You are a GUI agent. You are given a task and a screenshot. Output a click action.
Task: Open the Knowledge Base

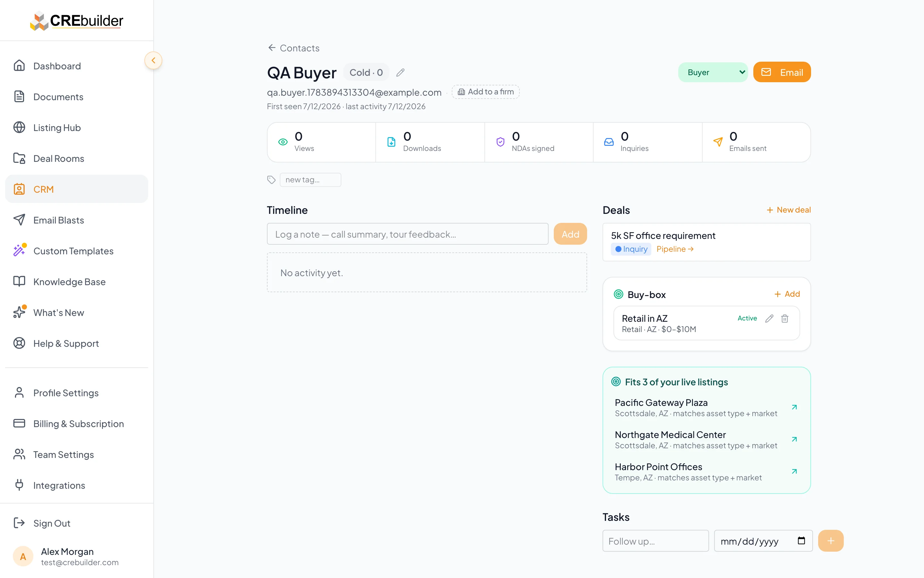pos(76,282)
